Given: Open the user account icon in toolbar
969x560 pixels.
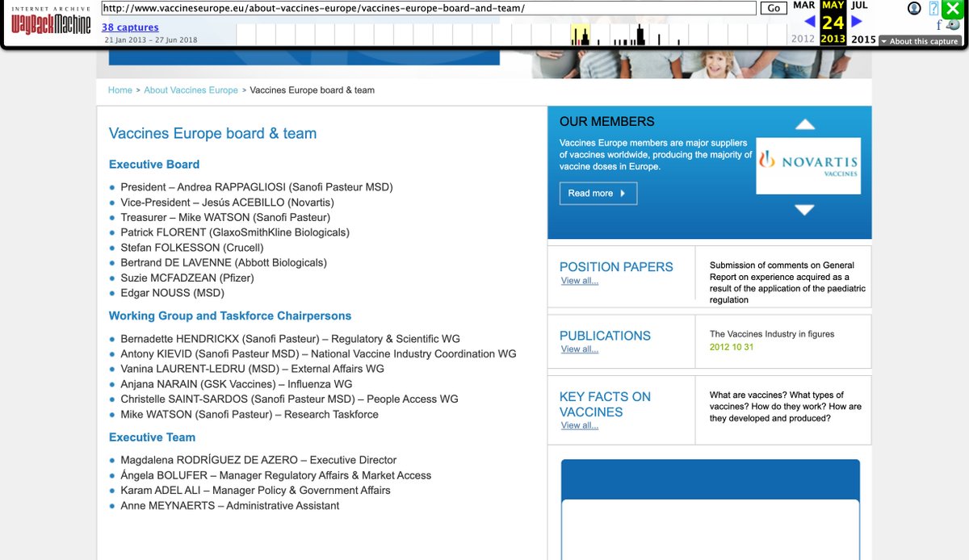Looking at the screenshot, I should click(x=914, y=9).
